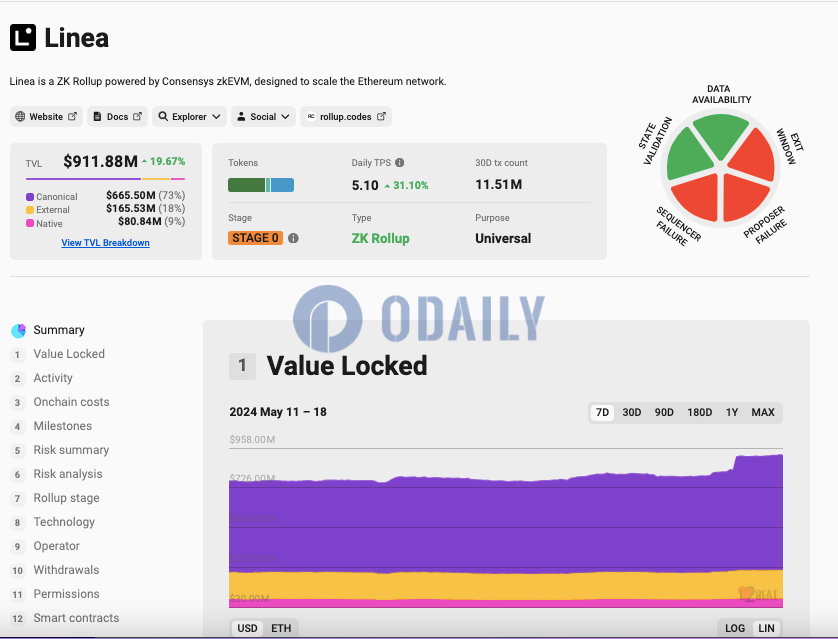
Task: Open the Stage 0 info icon
Action: pos(293,238)
